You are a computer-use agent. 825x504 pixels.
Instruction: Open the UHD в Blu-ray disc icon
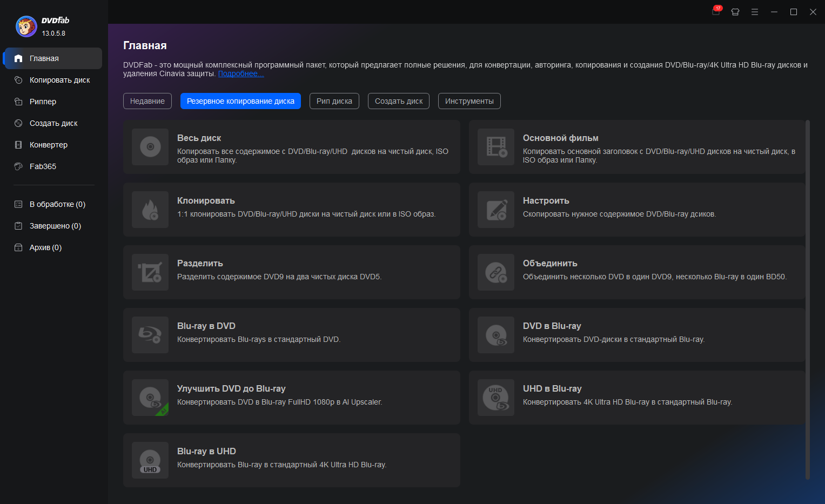click(496, 398)
